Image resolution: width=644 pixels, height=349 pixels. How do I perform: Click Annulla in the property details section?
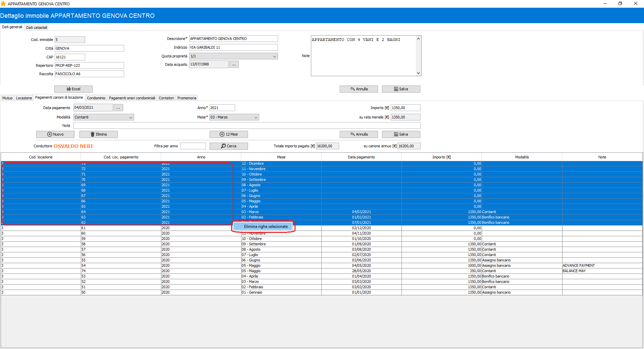(x=359, y=89)
